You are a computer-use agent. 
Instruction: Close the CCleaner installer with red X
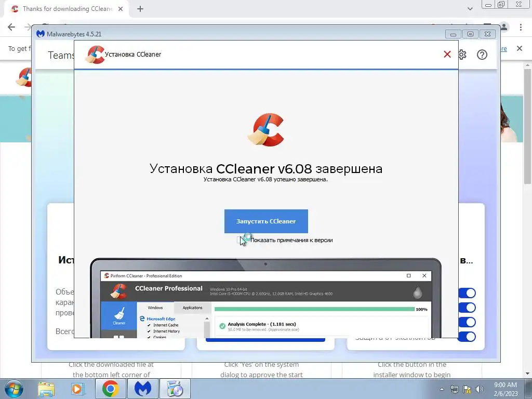tap(447, 54)
